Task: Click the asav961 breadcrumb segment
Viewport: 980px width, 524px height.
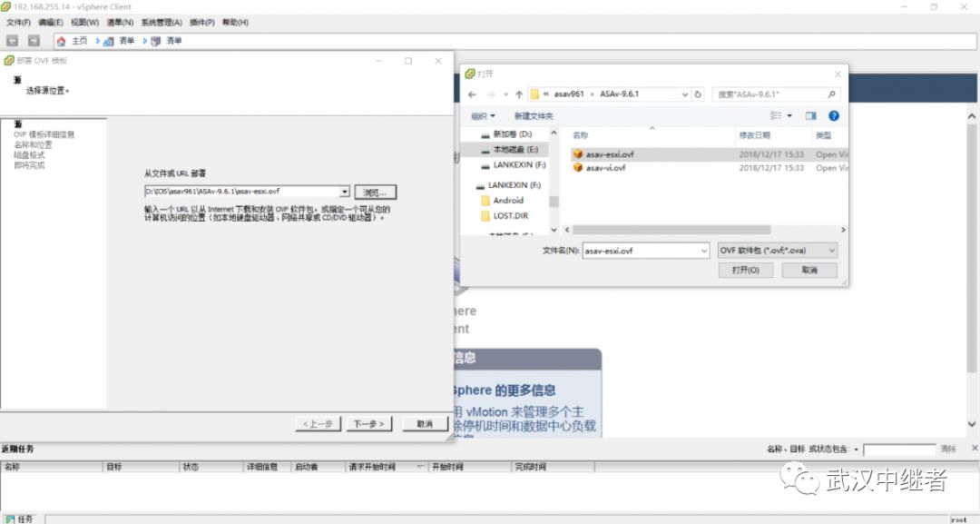Action: point(569,94)
